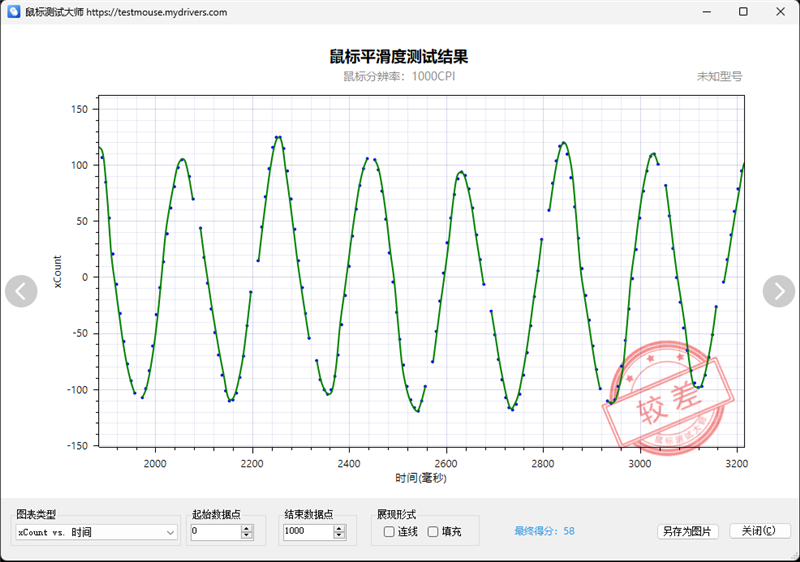The image size is (800, 562).
Task: Open the 图表类型 dropdown
Action: coord(96,532)
